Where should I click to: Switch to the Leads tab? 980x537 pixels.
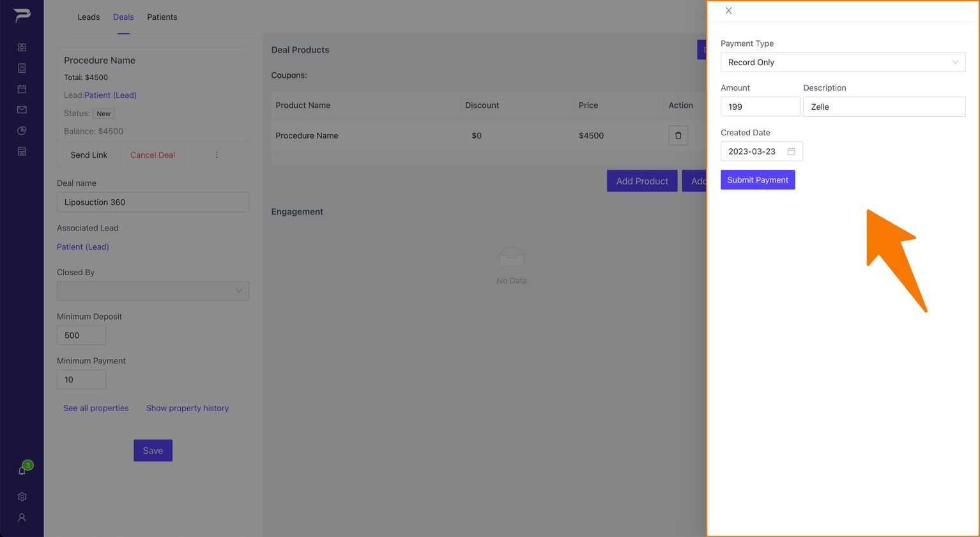[x=89, y=17]
